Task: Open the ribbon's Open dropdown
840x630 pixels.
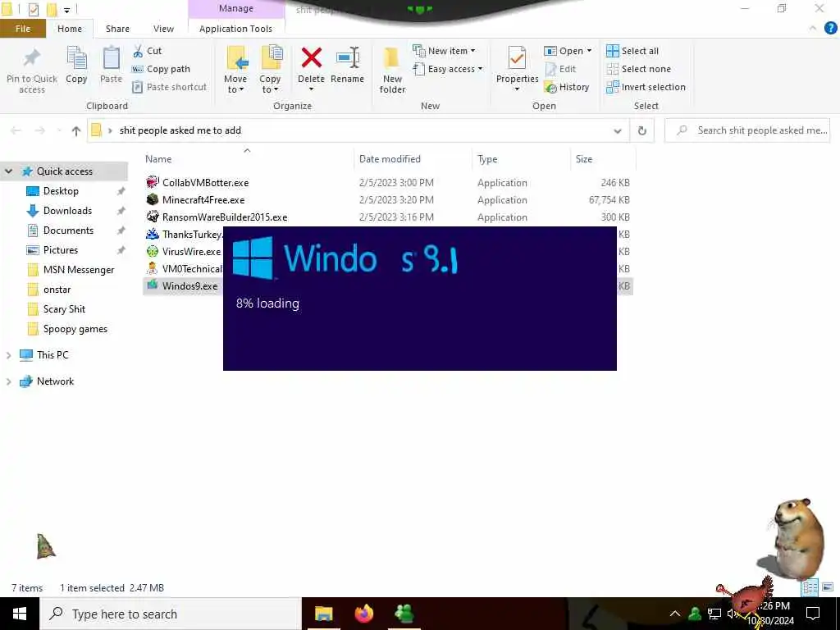Action: point(568,51)
